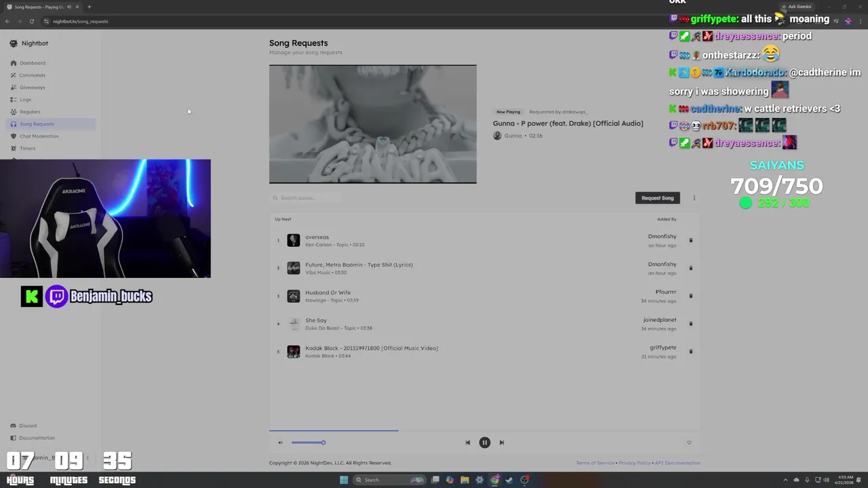Open the Timers page
The image size is (868, 488).
pos(27,148)
